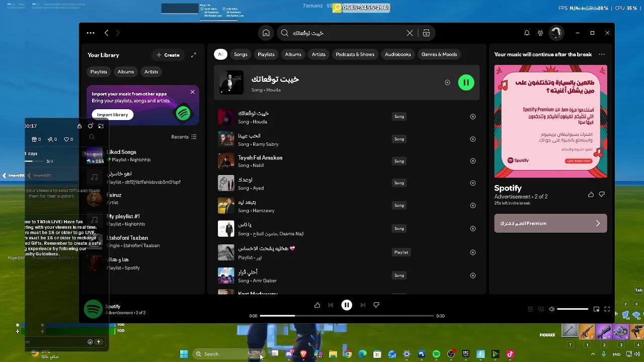Create a new playlist with the Create button

point(168,55)
